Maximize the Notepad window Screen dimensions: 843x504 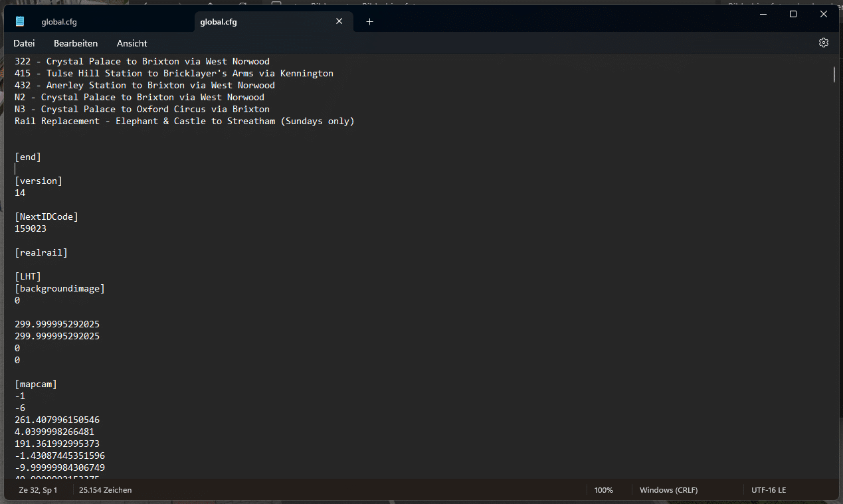793,14
